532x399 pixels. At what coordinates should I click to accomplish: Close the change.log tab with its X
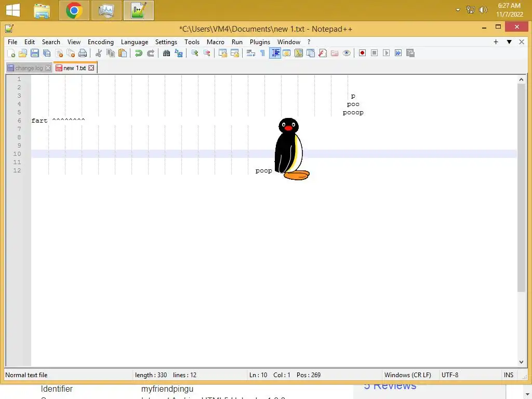tap(48, 68)
